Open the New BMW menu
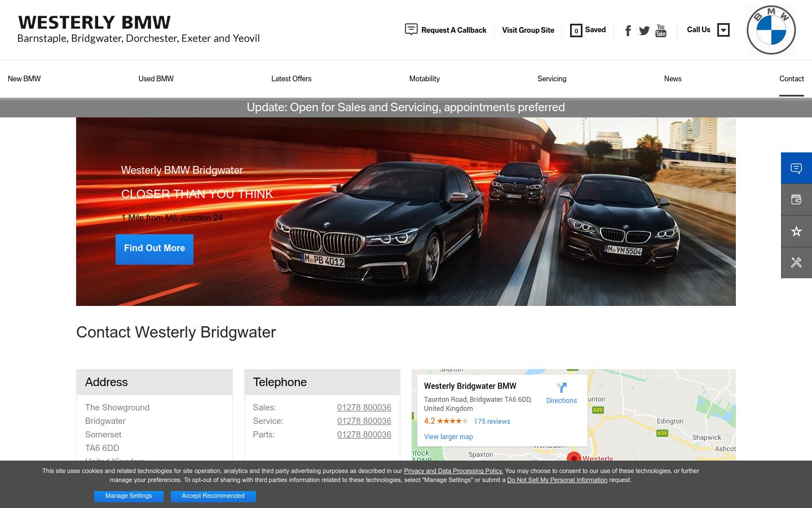The image size is (812, 508). click(x=24, y=78)
